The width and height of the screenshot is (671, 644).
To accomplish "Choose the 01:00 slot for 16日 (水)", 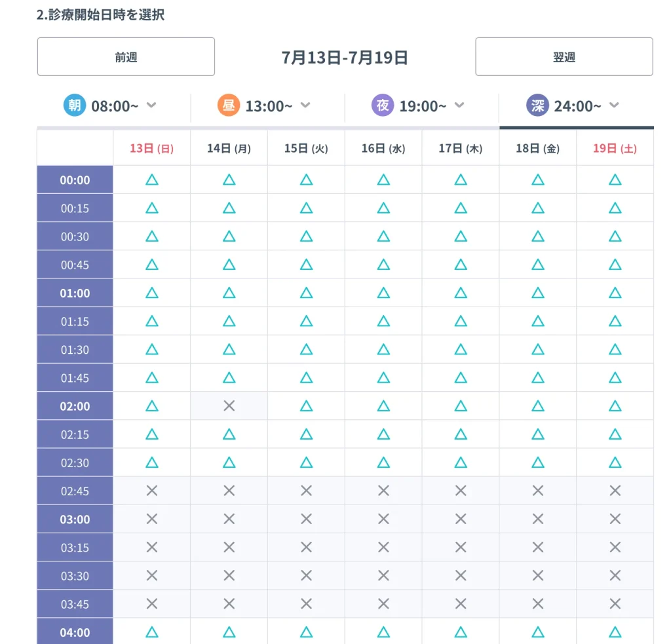I will click(x=383, y=293).
